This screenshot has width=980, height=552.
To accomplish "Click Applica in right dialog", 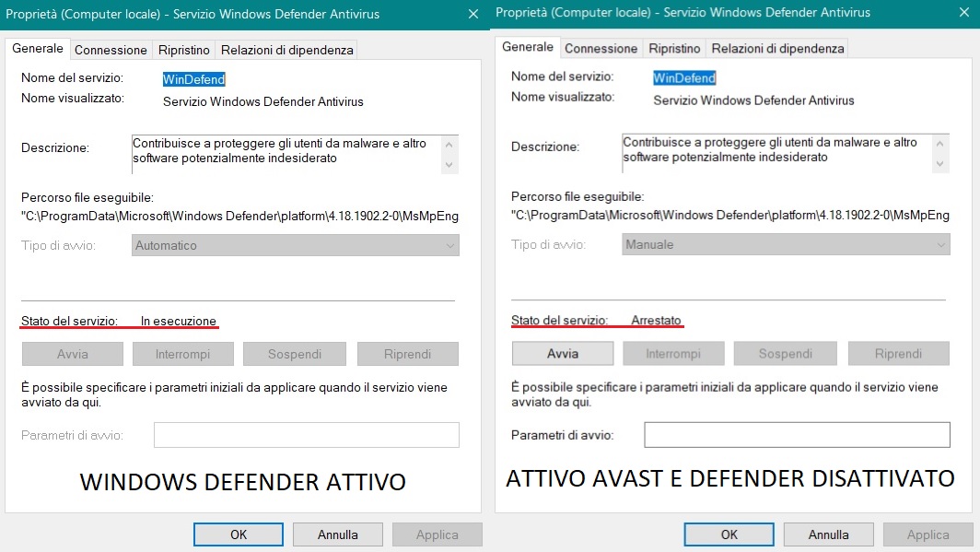I will 927,534.
